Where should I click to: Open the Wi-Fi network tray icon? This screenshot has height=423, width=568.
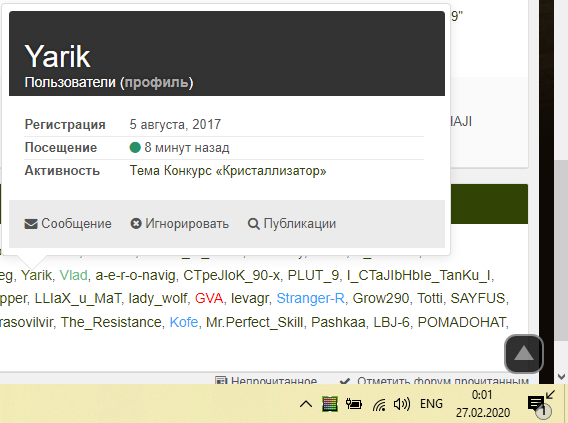point(379,405)
